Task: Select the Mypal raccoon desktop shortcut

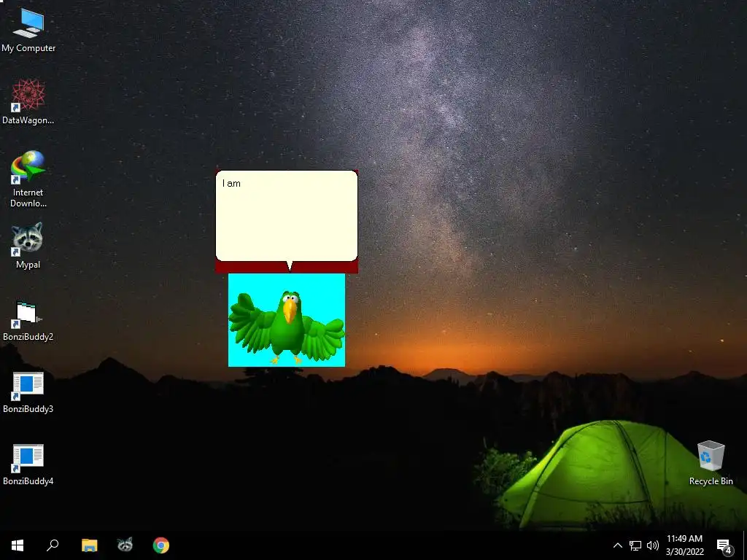Action: click(x=28, y=246)
